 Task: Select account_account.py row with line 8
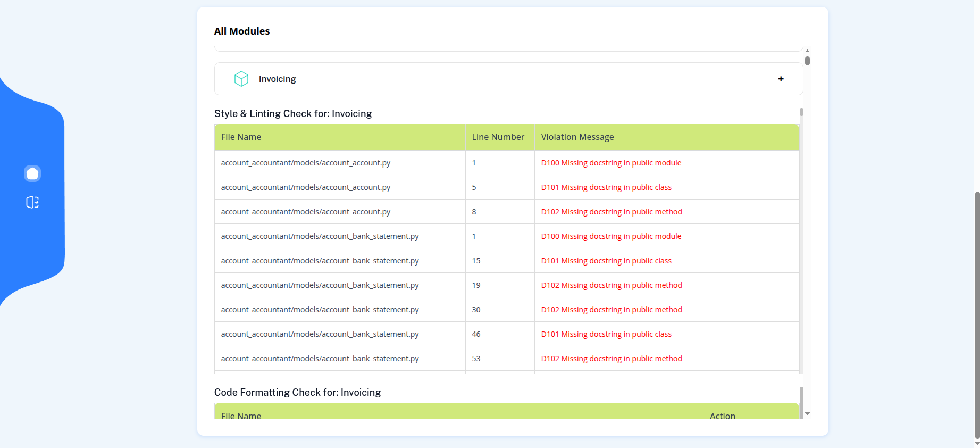point(507,212)
